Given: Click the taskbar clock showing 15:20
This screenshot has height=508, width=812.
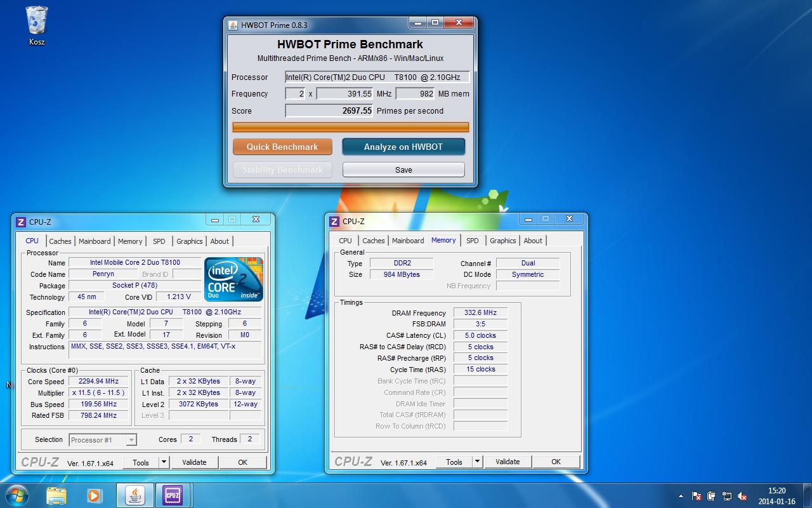Looking at the screenshot, I should tap(776, 496).
